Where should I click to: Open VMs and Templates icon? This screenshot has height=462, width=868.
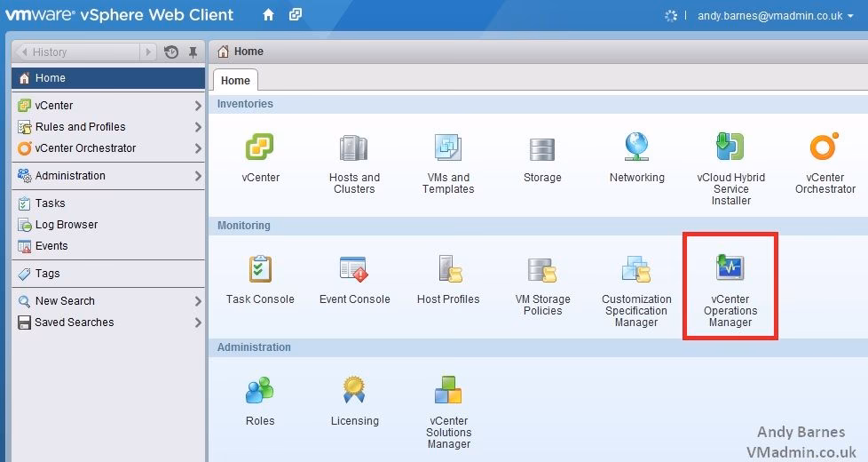[448, 147]
